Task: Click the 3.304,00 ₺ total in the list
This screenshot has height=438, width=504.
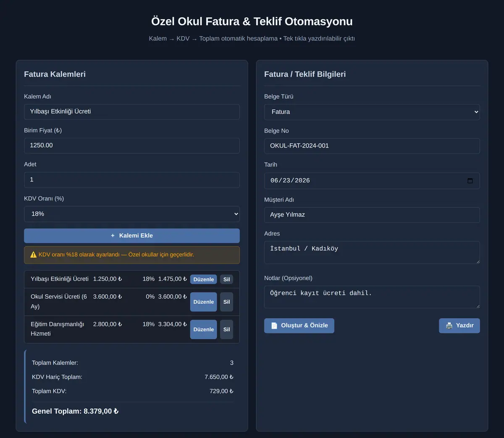Action: click(173, 325)
